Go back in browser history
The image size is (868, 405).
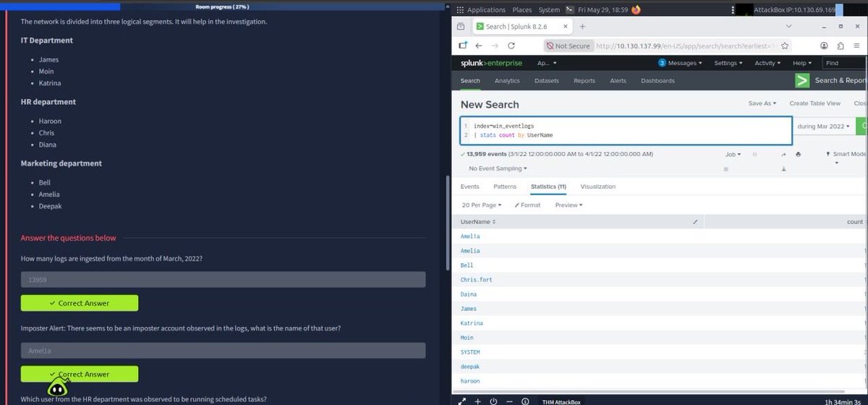(478, 46)
